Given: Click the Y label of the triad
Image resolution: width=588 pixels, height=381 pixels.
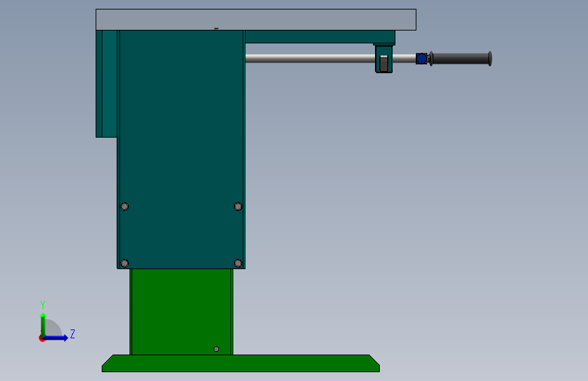Looking at the screenshot, I should [x=43, y=305].
